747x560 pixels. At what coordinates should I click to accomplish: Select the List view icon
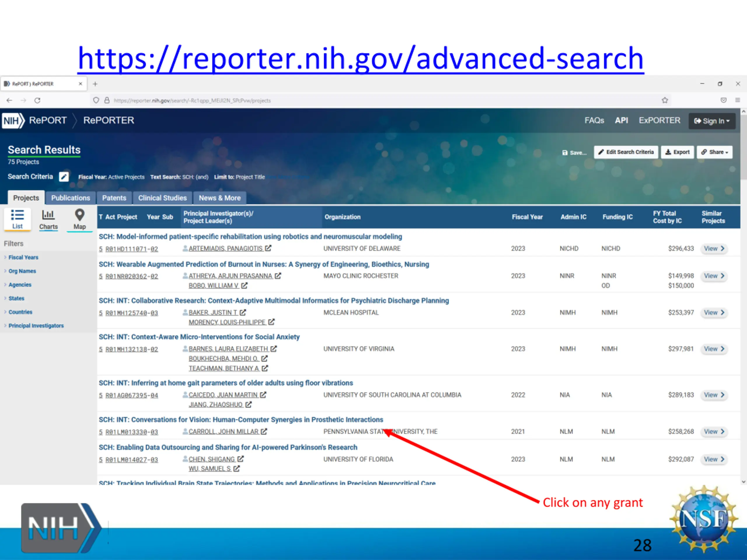[x=17, y=219]
